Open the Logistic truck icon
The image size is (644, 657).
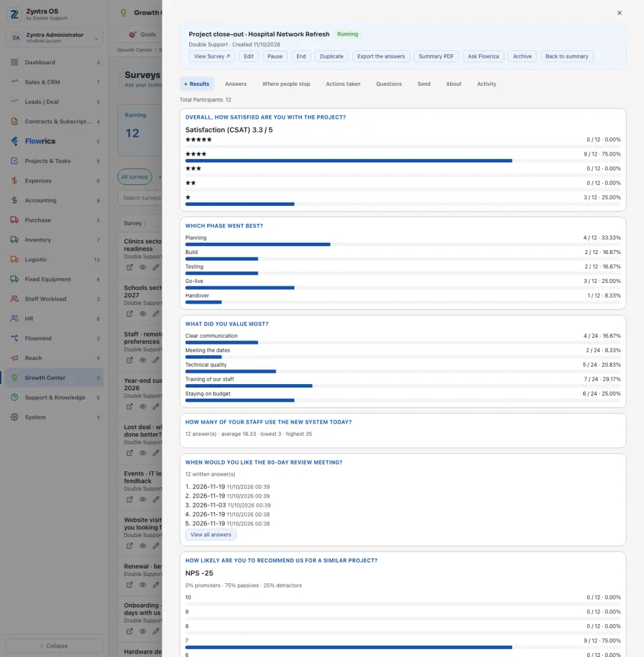pos(14,259)
